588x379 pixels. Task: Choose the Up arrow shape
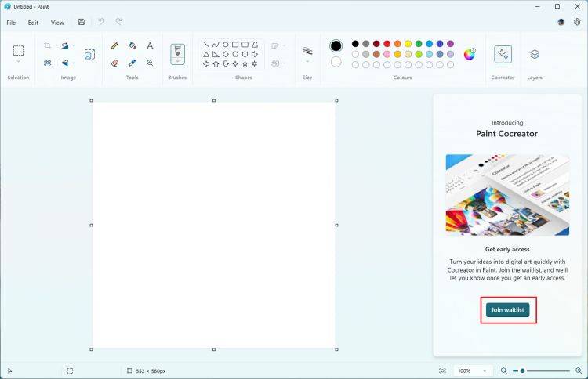(x=216, y=64)
